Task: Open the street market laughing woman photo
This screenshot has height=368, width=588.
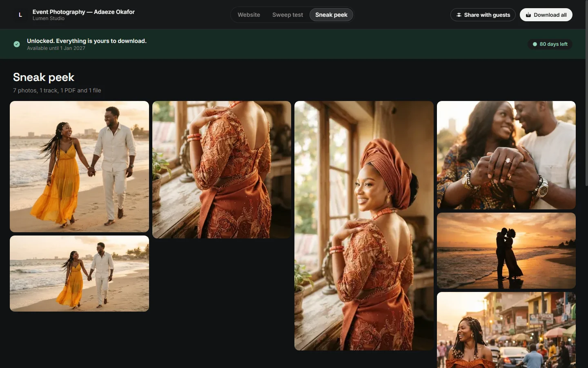Action: [506, 330]
